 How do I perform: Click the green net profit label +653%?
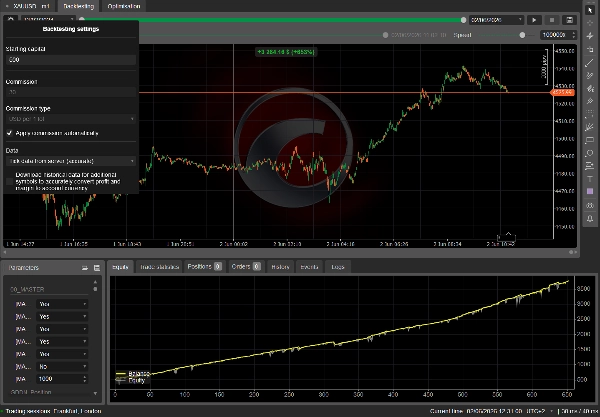pos(285,52)
